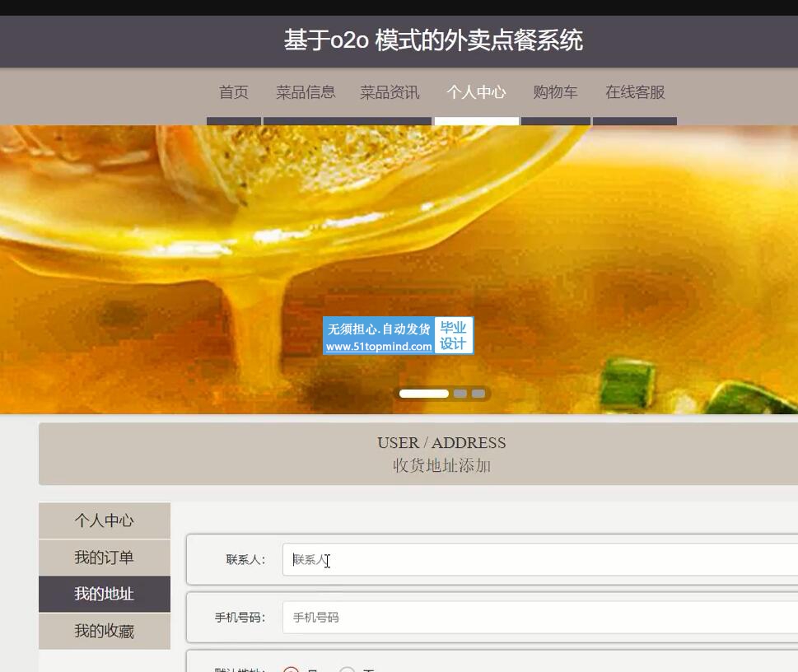
Task: Go to the 首页 navigation tab
Action: [234, 93]
